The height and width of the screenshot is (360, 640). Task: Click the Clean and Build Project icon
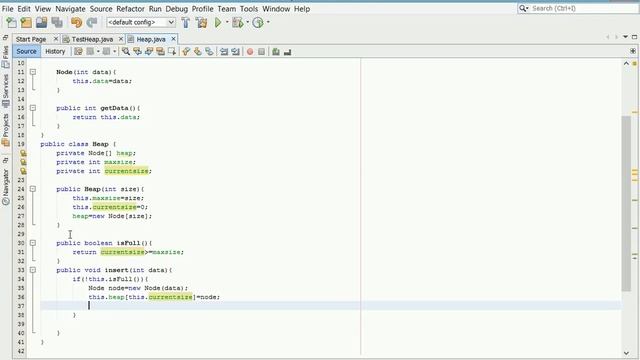(201, 22)
